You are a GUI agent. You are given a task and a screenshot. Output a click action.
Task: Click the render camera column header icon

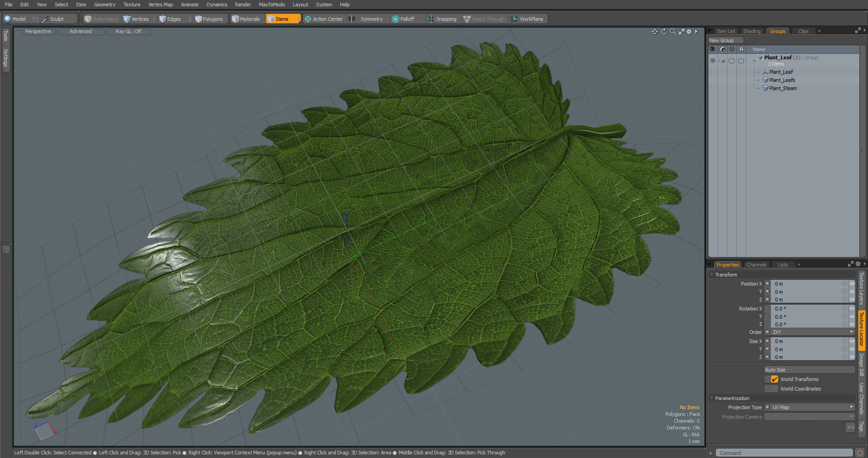(x=722, y=49)
